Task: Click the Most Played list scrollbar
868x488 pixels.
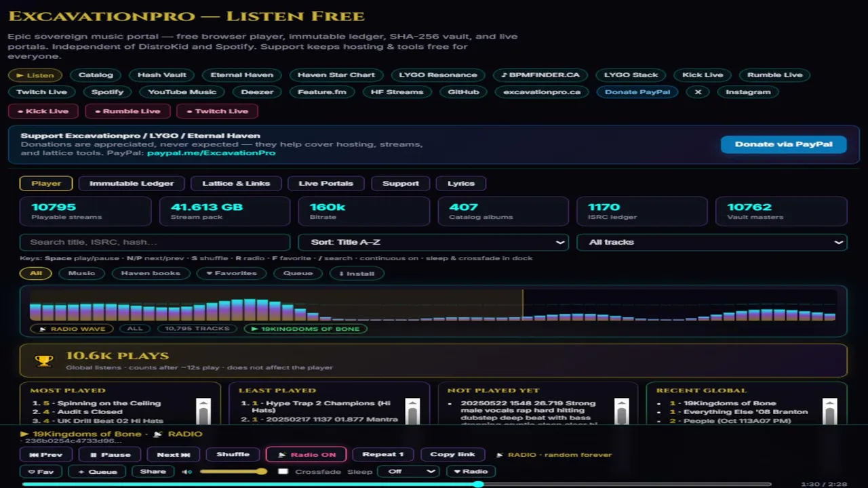Action: coord(203,411)
